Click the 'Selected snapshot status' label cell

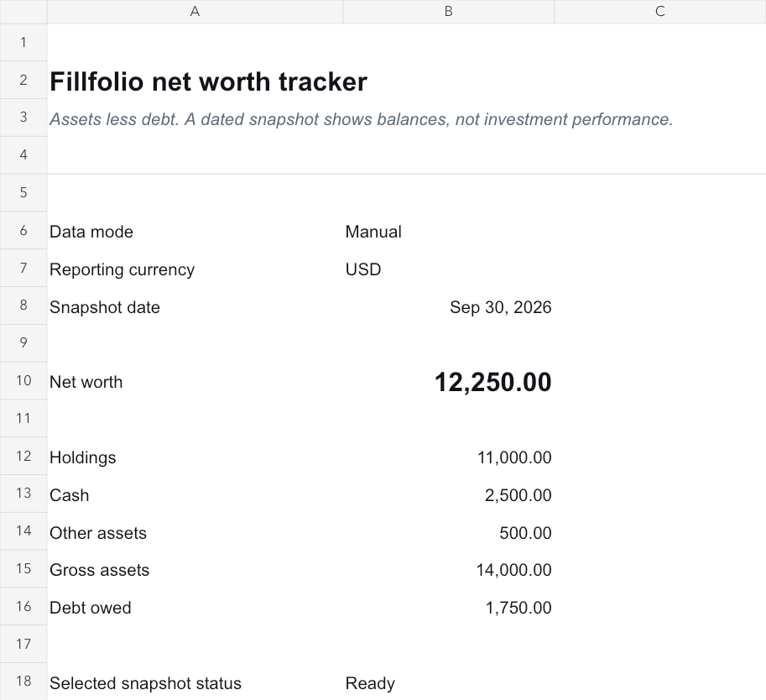[195, 682]
